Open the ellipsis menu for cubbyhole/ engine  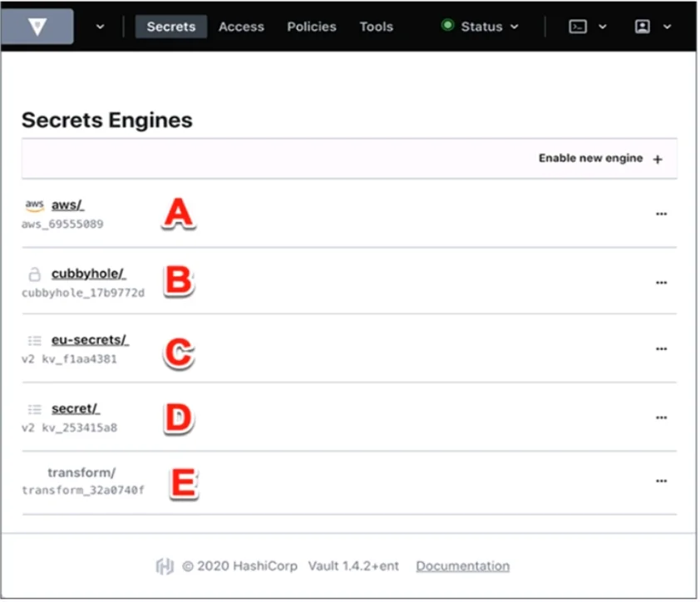pyautogui.click(x=661, y=283)
